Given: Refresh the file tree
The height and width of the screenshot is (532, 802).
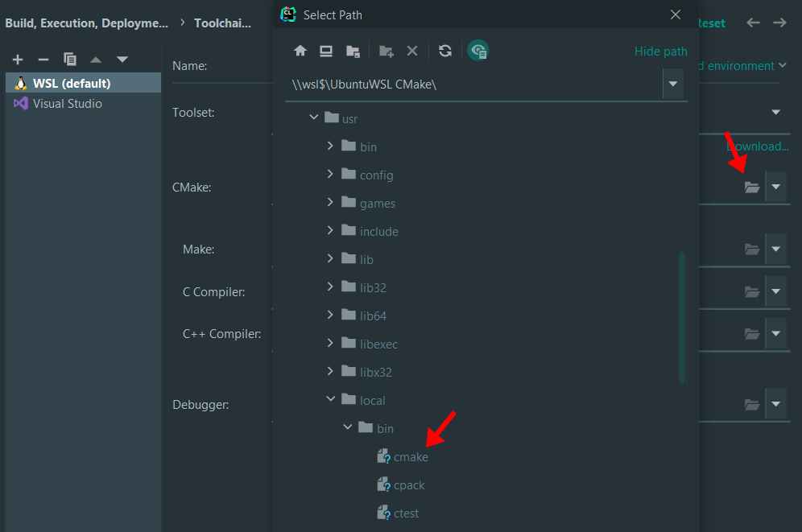Looking at the screenshot, I should (x=445, y=51).
